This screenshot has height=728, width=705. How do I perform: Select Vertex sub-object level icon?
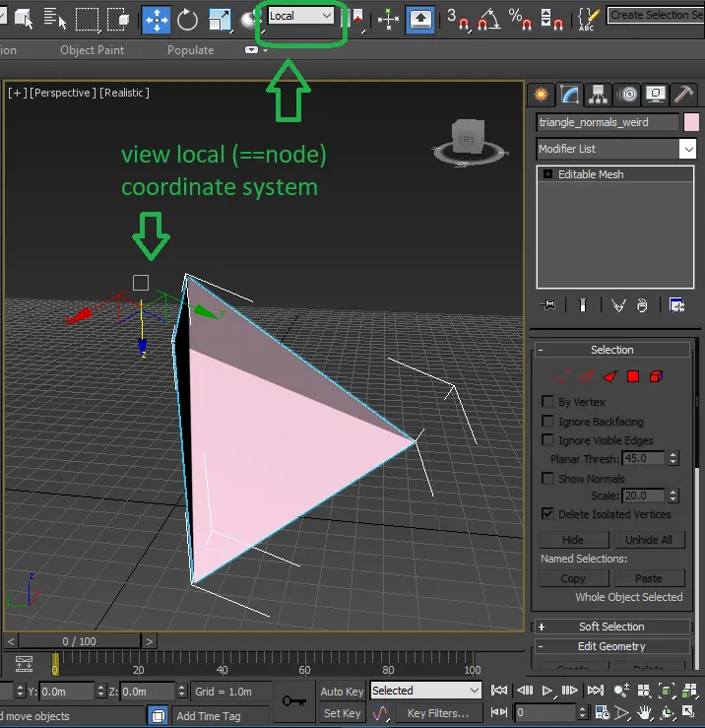click(562, 376)
